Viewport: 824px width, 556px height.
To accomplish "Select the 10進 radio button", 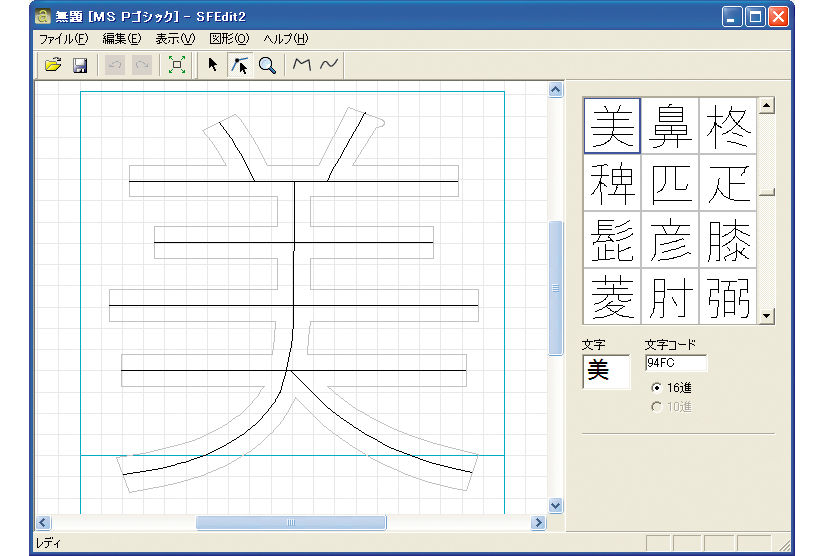I will coord(656,406).
